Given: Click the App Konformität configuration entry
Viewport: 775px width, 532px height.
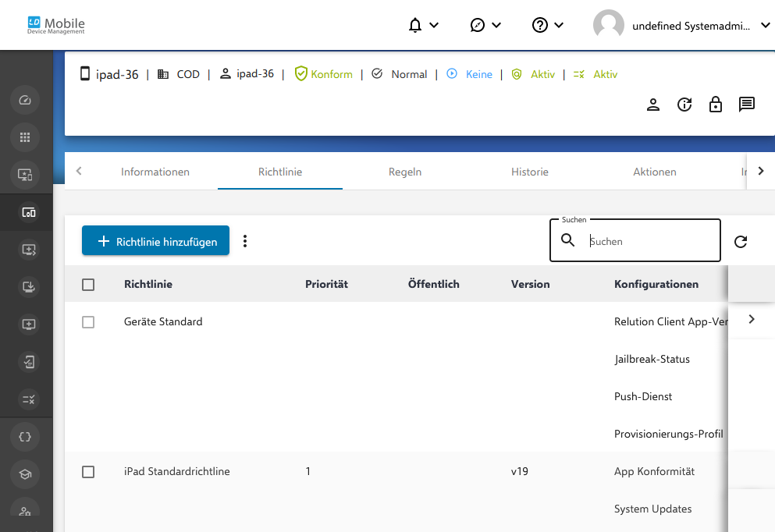Looking at the screenshot, I should point(654,471).
